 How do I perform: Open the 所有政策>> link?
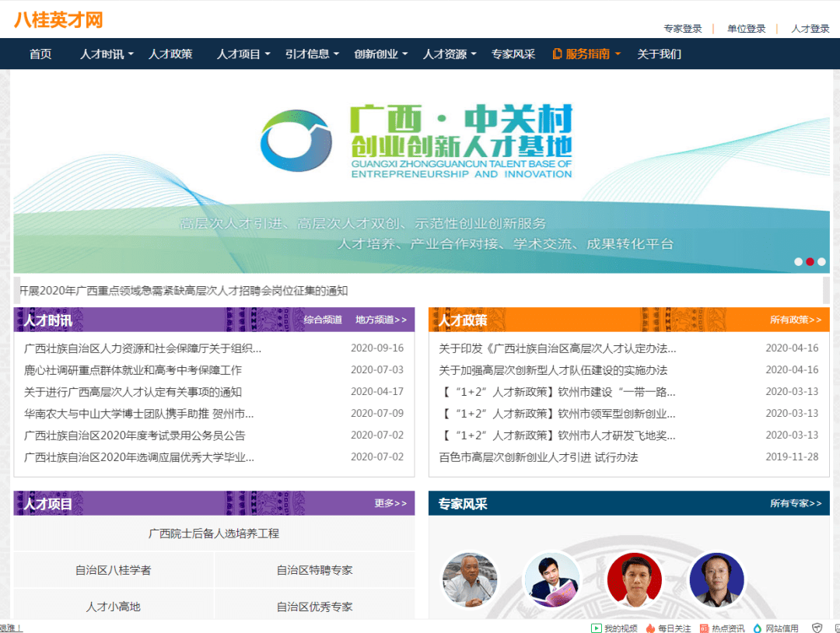point(796,320)
